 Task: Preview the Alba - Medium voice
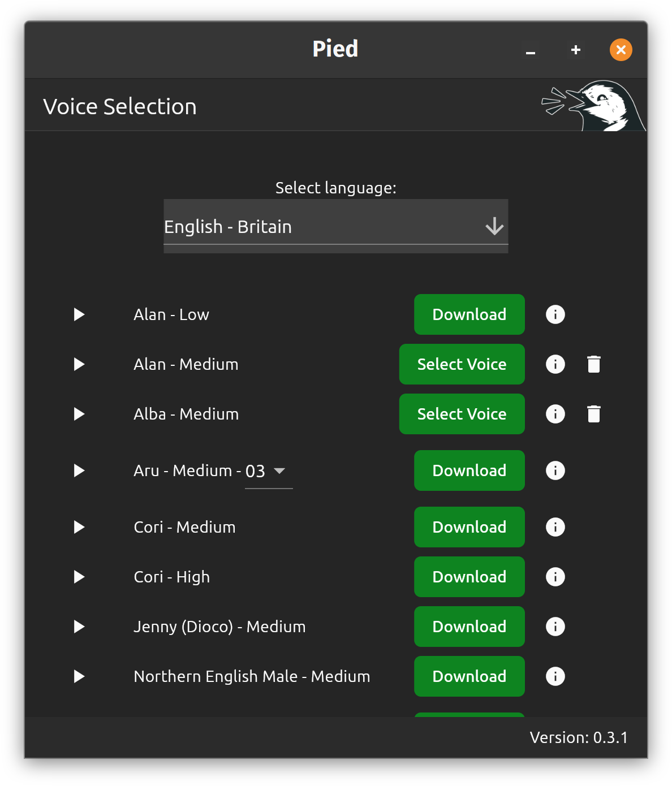coord(79,414)
